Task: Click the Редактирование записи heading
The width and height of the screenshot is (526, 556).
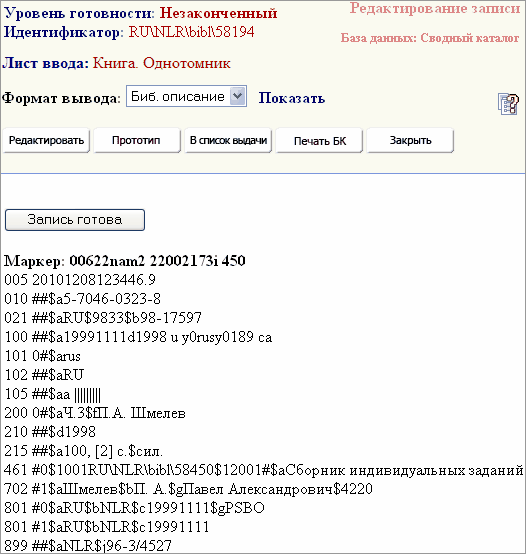Action: [435, 8]
